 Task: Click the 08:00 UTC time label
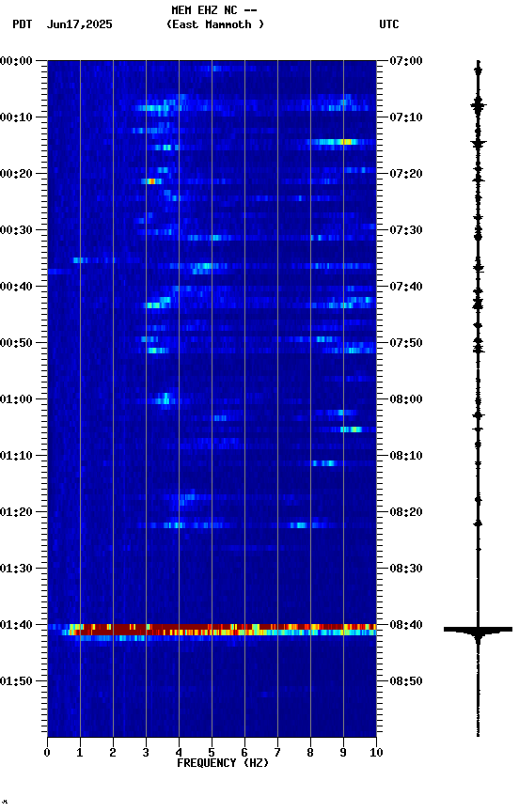(x=406, y=399)
